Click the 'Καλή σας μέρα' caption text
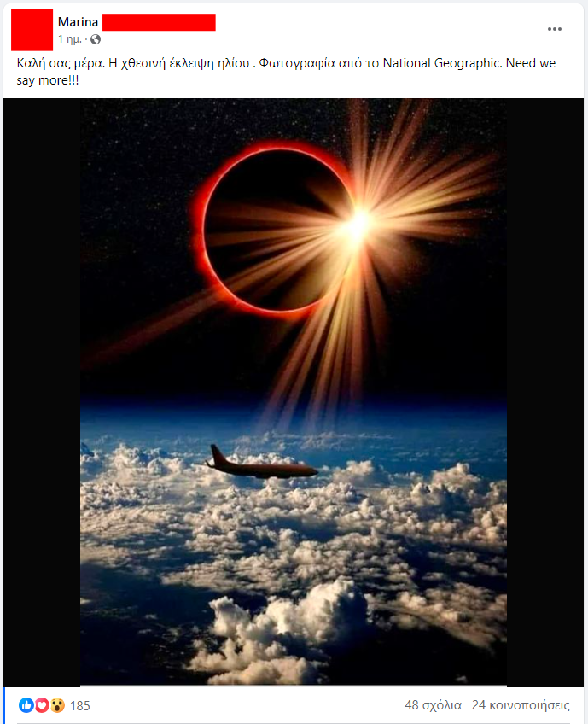 point(61,63)
